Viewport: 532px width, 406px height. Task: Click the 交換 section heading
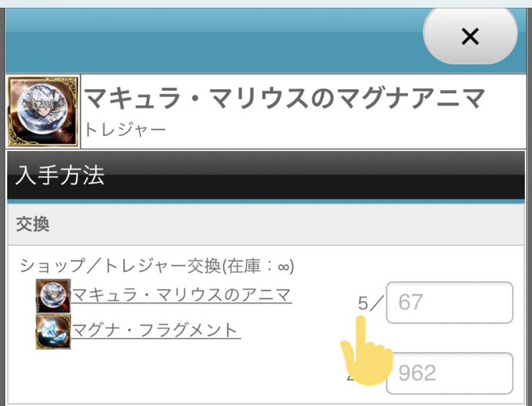(x=33, y=225)
